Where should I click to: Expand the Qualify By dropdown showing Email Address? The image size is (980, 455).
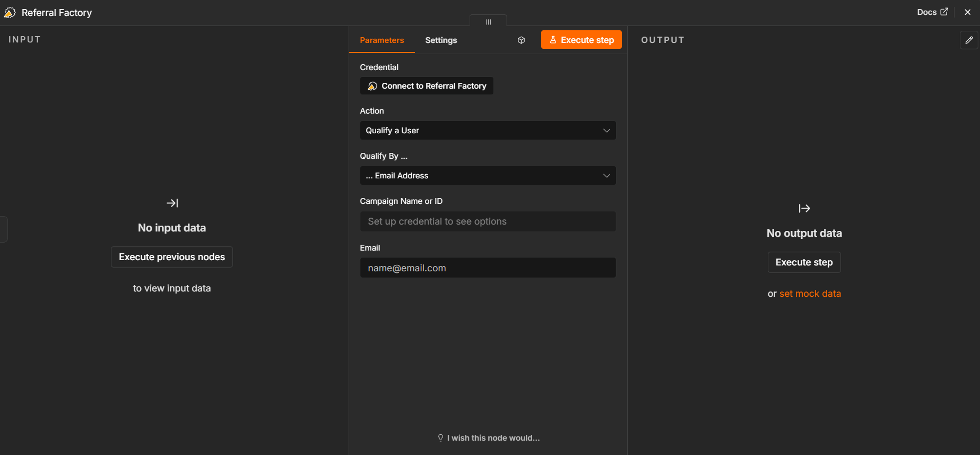pos(488,176)
